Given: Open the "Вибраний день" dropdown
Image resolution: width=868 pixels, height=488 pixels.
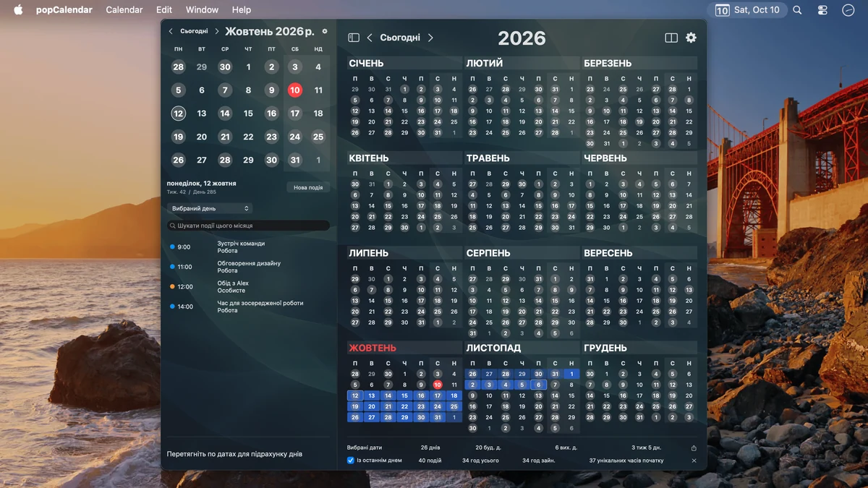Looking at the screenshot, I should coord(210,208).
